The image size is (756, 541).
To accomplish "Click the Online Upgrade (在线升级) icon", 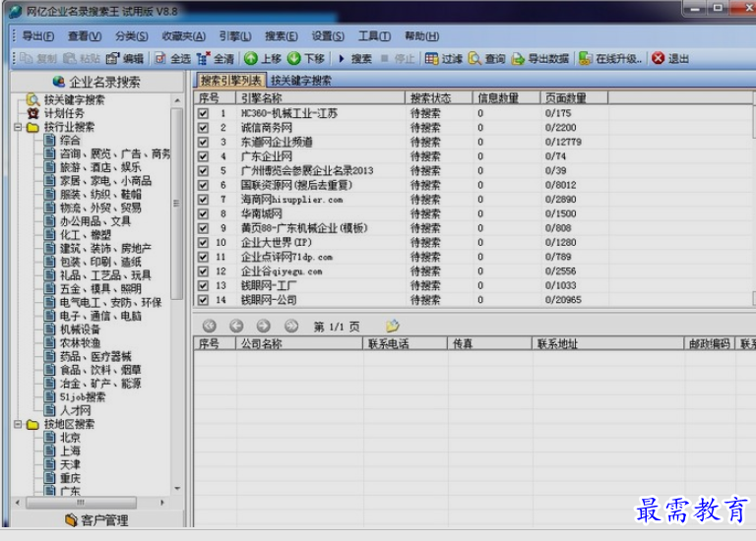I will [586, 59].
